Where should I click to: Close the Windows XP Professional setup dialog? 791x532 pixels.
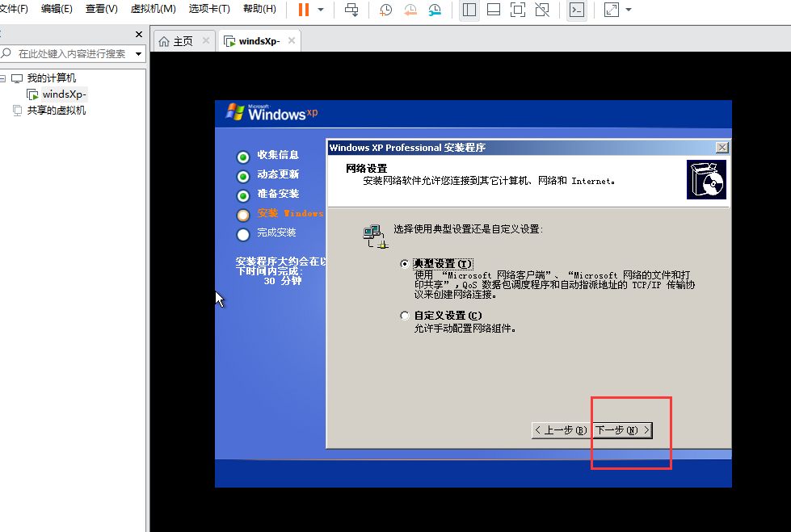[722, 147]
